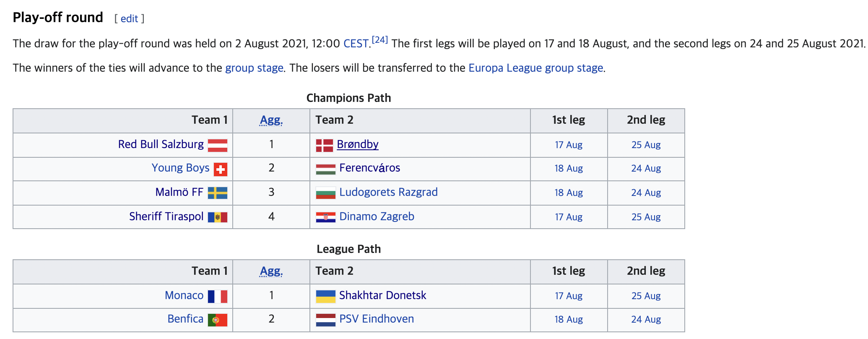The width and height of the screenshot is (868, 339).
Task: Click the Moldova flag beside Sheriff Tiraspol
Action: (x=218, y=217)
